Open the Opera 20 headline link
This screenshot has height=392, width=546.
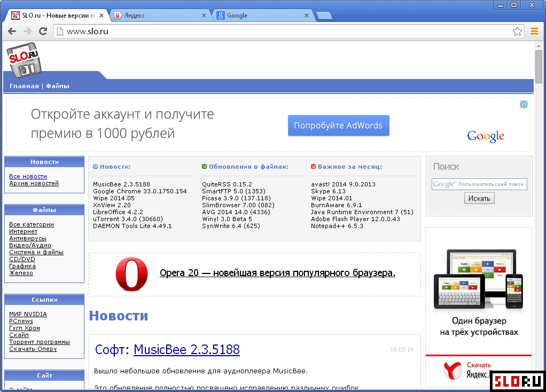[277, 272]
